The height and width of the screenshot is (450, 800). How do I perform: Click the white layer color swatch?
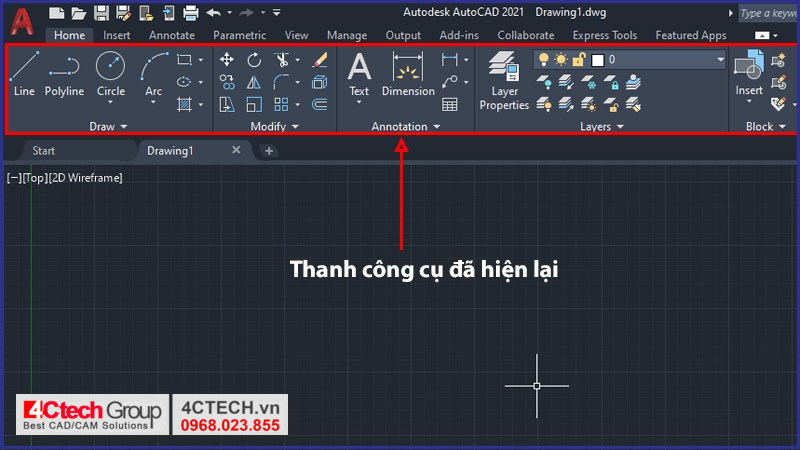(597, 60)
